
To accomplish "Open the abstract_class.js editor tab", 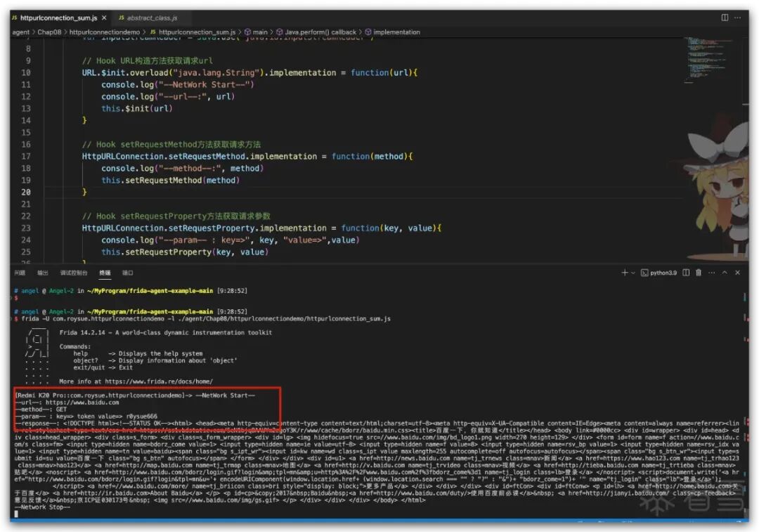I will coord(152,18).
